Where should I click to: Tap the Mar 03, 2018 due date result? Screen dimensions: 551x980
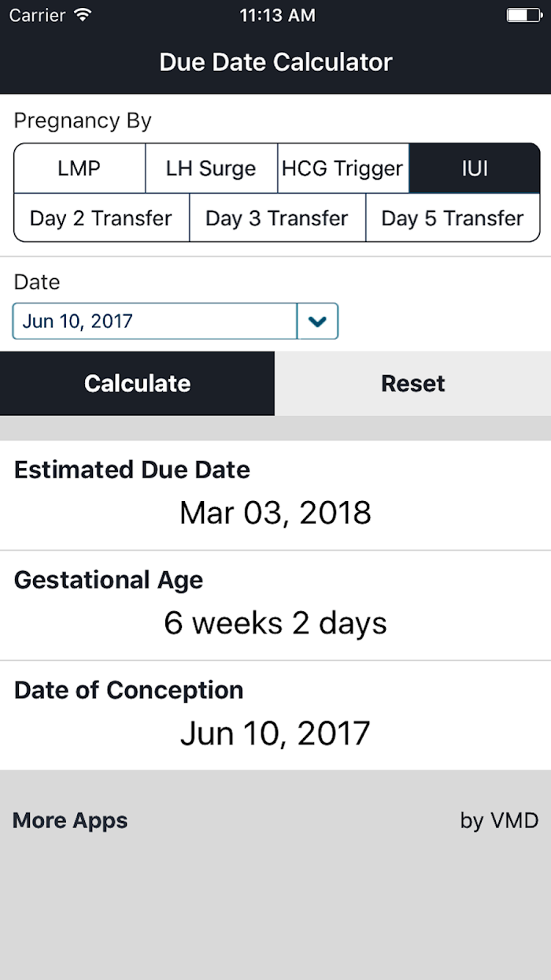pos(275,513)
